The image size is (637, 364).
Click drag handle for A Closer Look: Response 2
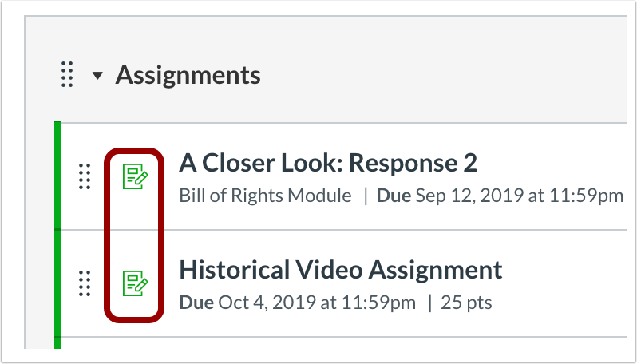tap(85, 176)
